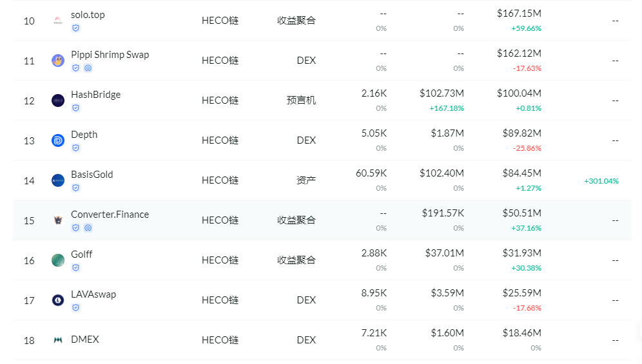This screenshot has width=642, height=364.
Task: Open the solo.top project link
Action: [88, 15]
